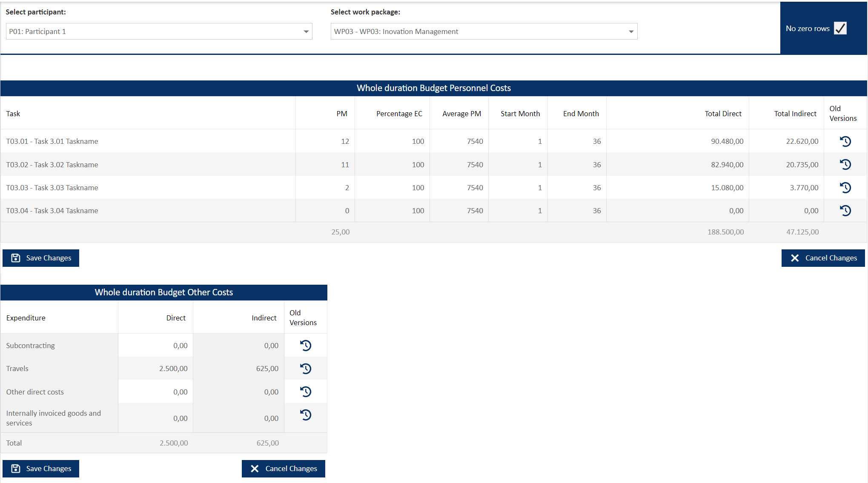868x483 pixels.
Task: Click PM sum 25,00 in totals row
Action: (341, 232)
